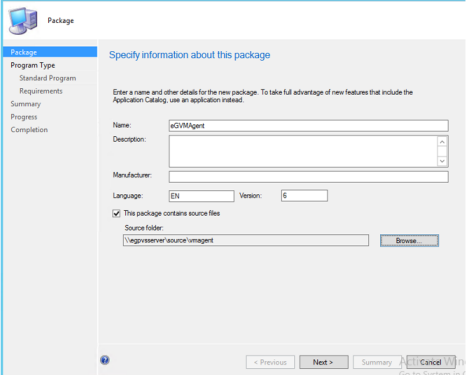466x375 pixels.
Task: Select the Program Type step
Action: pyautogui.click(x=33, y=65)
